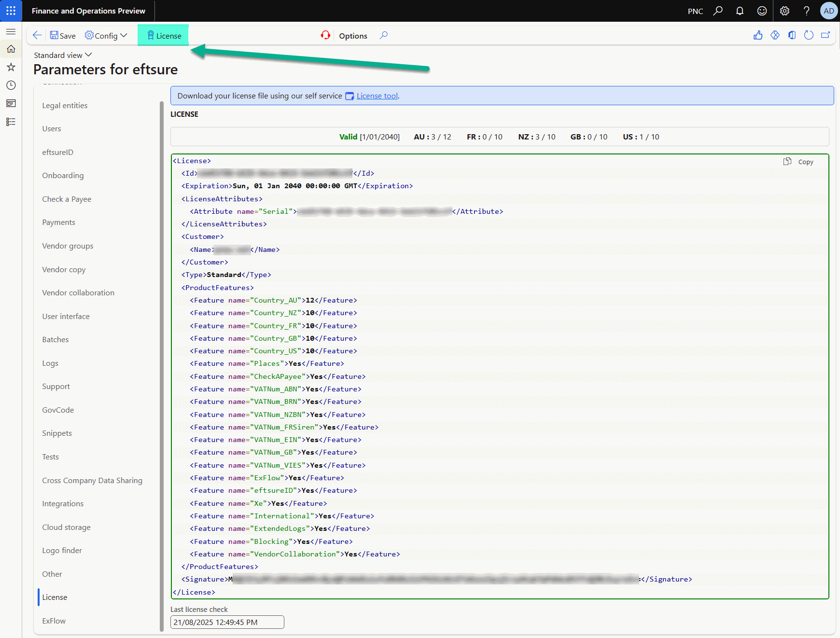This screenshot has width=840, height=638.
Task: Expand the Standard view dropdown
Action: (x=63, y=55)
